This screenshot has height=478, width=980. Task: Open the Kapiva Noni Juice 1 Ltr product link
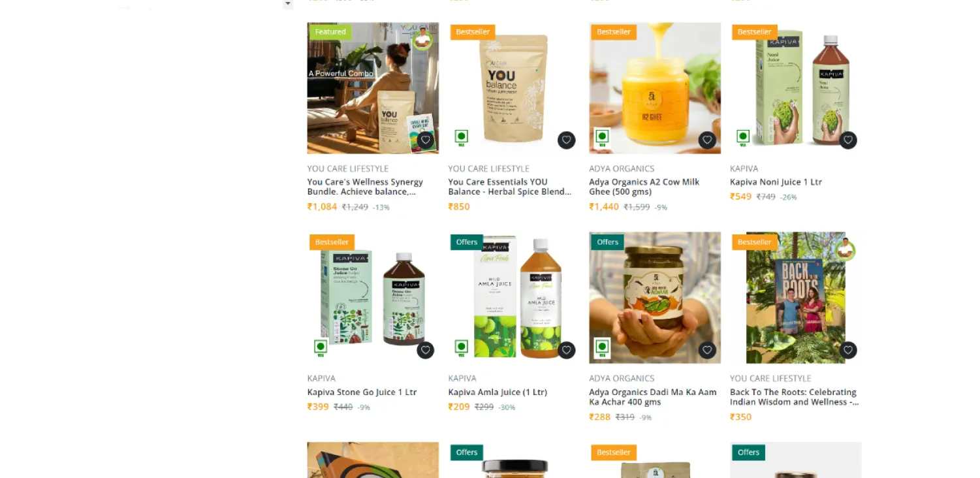coord(776,182)
